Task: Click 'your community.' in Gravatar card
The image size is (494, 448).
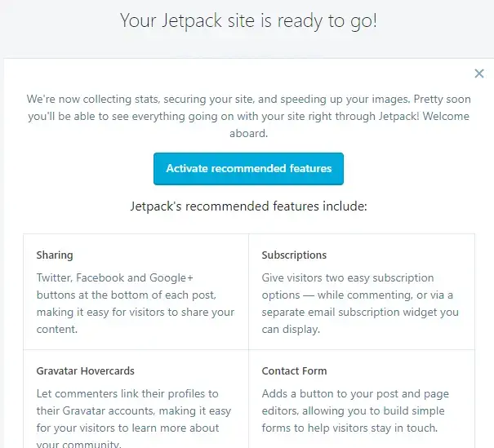Action: click(78, 444)
